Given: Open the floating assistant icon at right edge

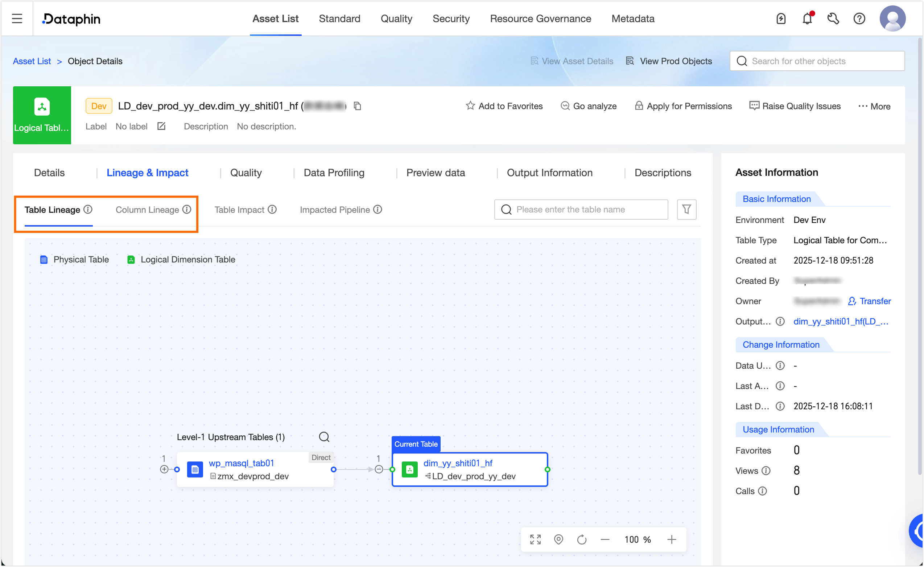Looking at the screenshot, I should point(916,531).
